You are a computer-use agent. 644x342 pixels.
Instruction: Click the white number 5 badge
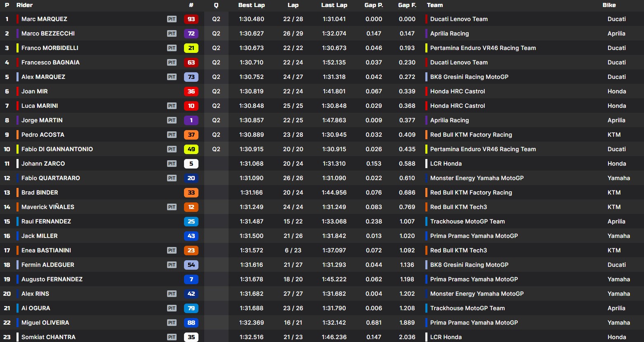pos(191,164)
